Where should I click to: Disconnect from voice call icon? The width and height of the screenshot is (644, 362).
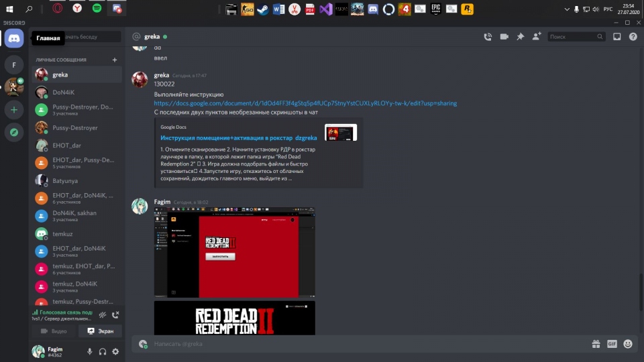tap(115, 315)
